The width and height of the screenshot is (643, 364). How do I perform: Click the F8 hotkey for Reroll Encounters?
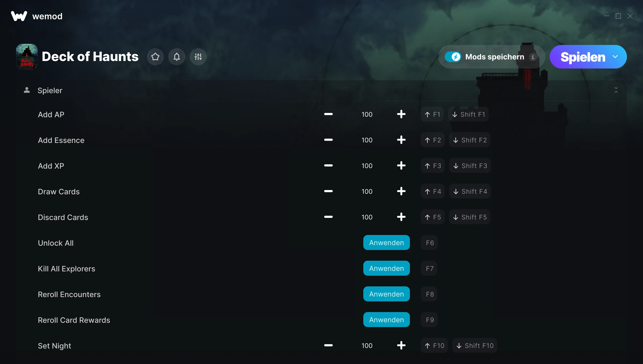(429, 294)
